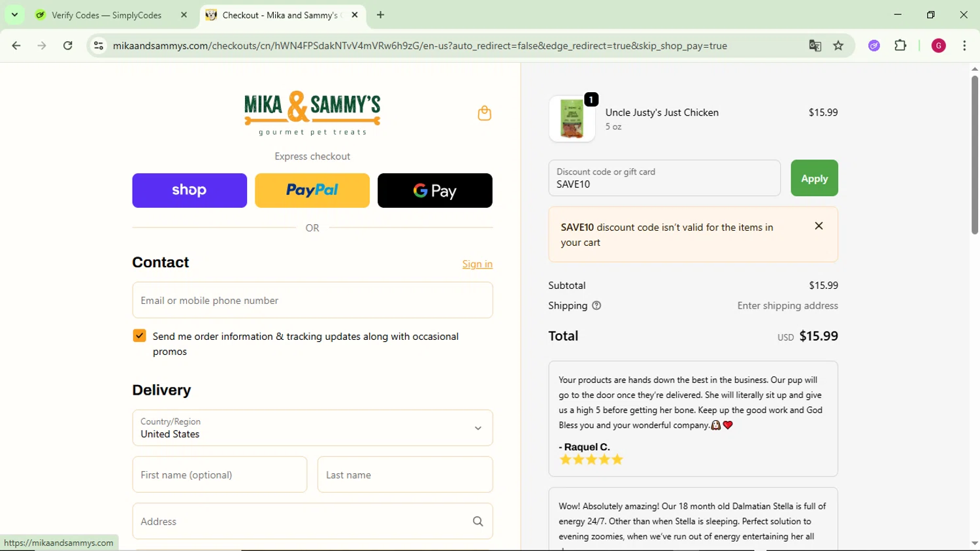Click the Uncle Justy's Just Chicken product thumbnail
This screenshot has width=980, height=551.
point(572,119)
